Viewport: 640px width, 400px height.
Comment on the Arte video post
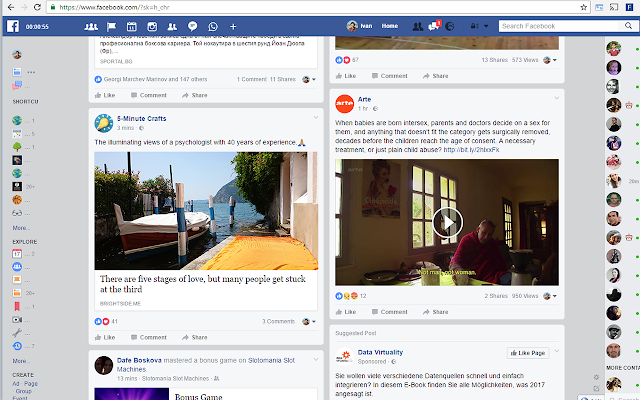coord(389,312)
